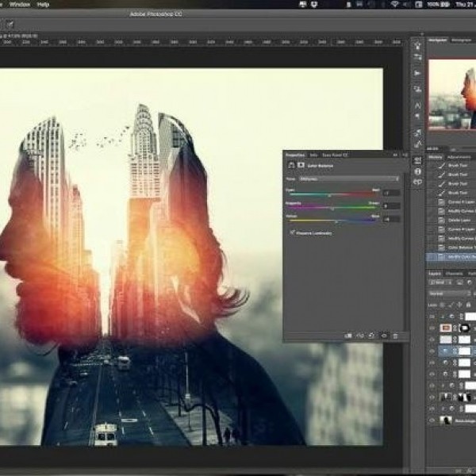Click the Info icon in collapsed dock

coord(418,171)
